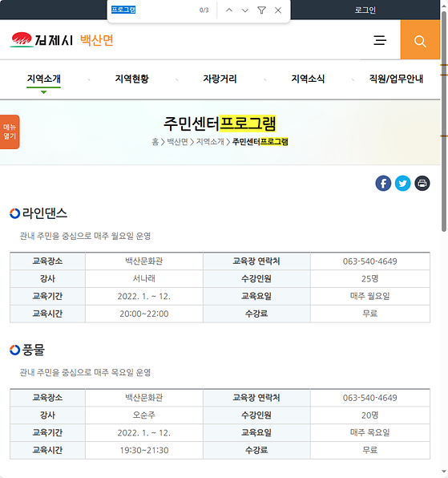Viewport: 448px width, 478px height.
Task: Click 관내 주민을 중심으로 매주 월요일 운영 text
Action: point(85,236)
